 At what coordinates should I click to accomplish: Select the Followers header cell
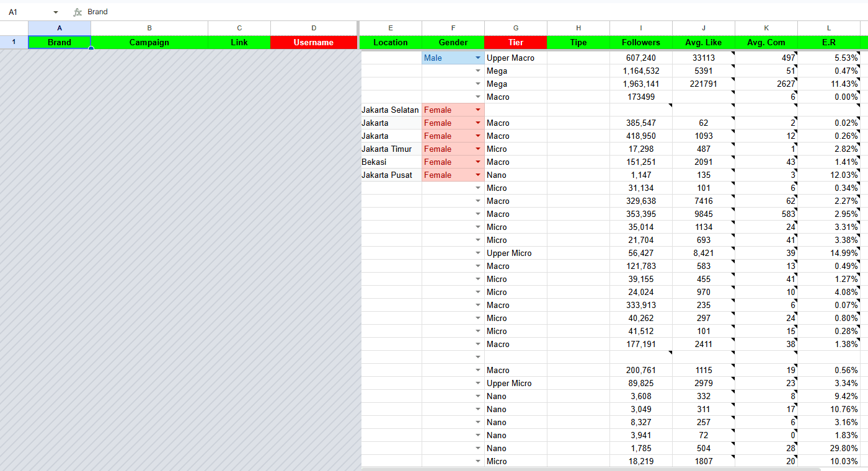pos(641,42)
